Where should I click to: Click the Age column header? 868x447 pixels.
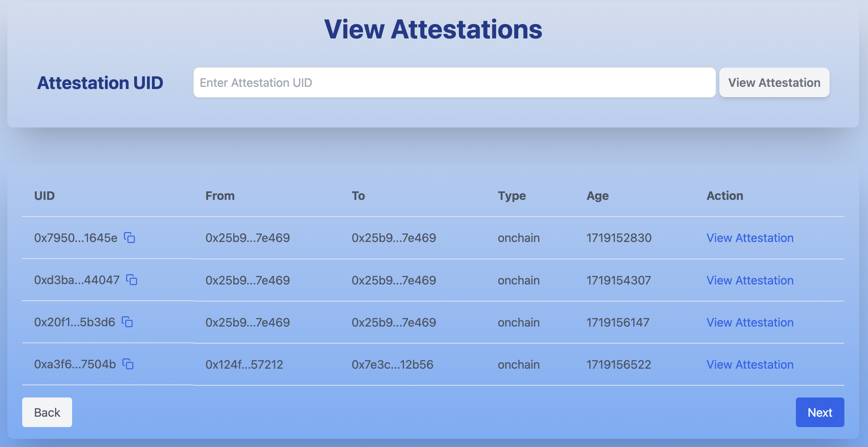[x=597, y=196]
